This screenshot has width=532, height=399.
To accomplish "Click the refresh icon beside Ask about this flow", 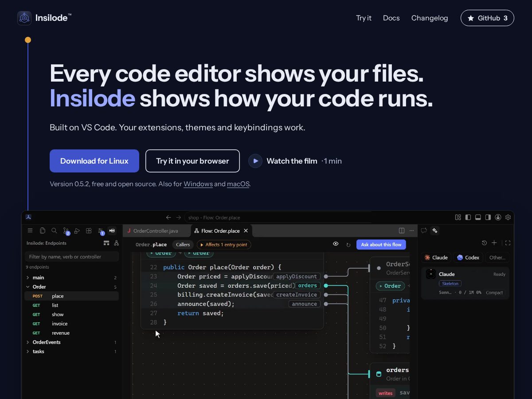I will [348, 244].
